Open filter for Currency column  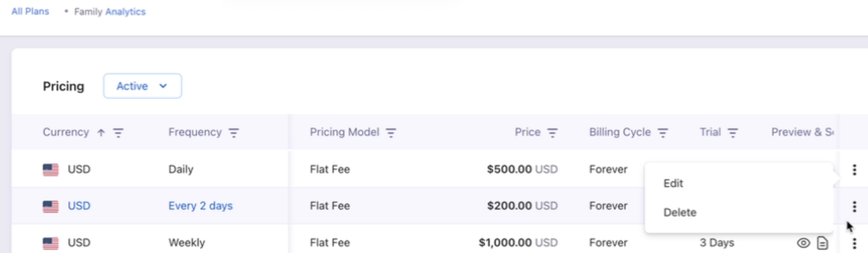coord(118,133)
